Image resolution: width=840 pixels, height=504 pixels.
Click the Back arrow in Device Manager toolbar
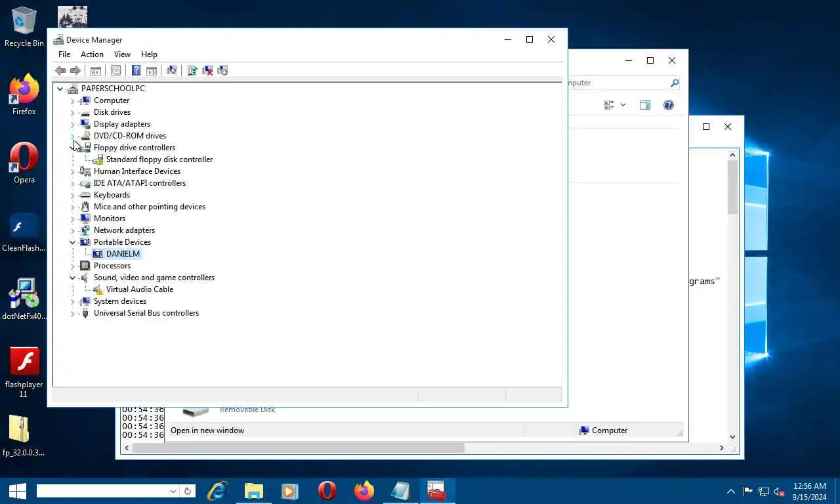[60, 71]
